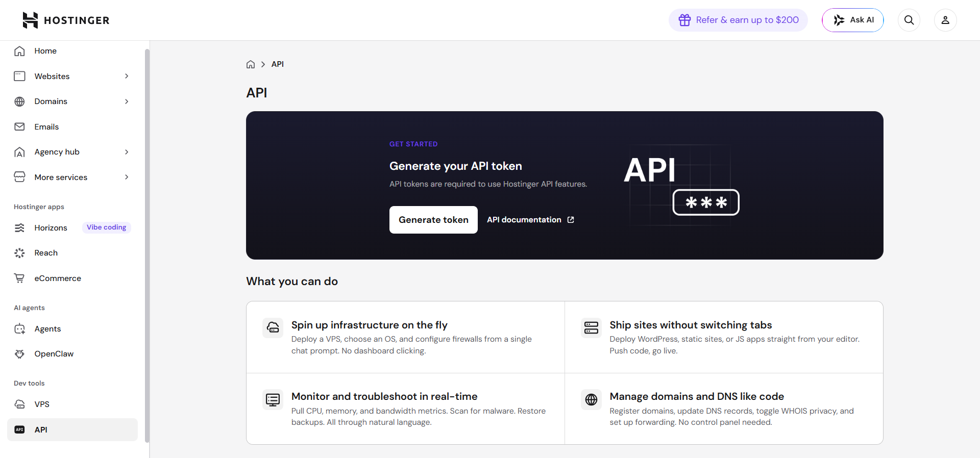Click the Hostinger logo
980x458 pixels.
(x=66, y=20)
